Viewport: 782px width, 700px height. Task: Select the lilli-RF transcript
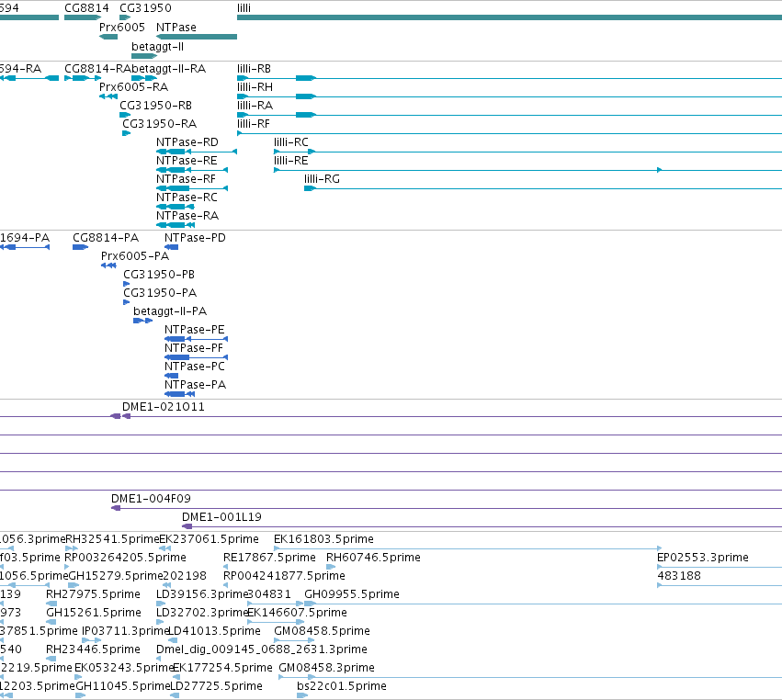coord(509,133)
